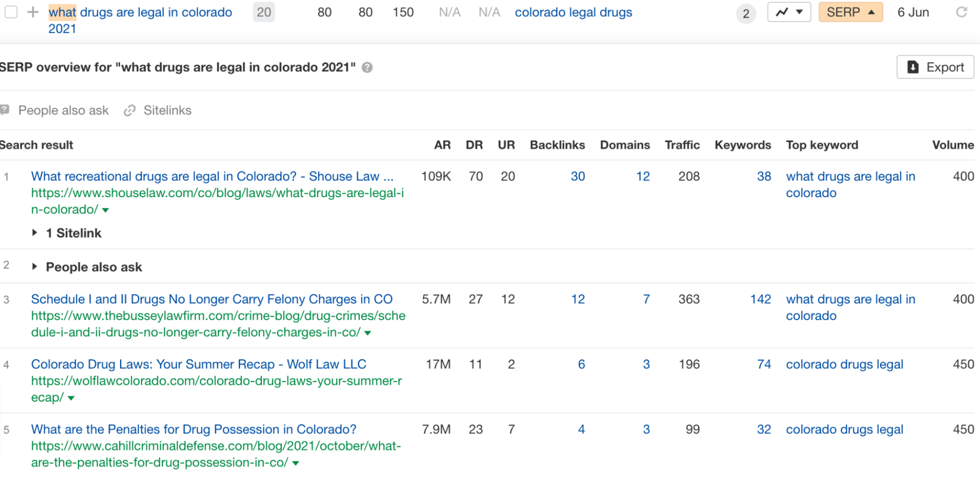Viewport: 980px width, 479px height.
Task: Click 142 keywords for thebusseylawfirm result
Action: [760, 299]
